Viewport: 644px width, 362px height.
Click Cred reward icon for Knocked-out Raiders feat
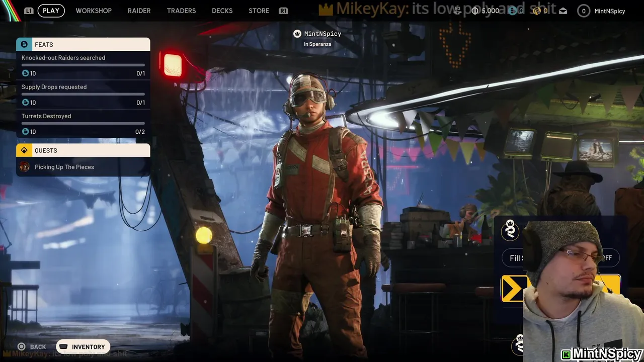click(x=25, y=73)
